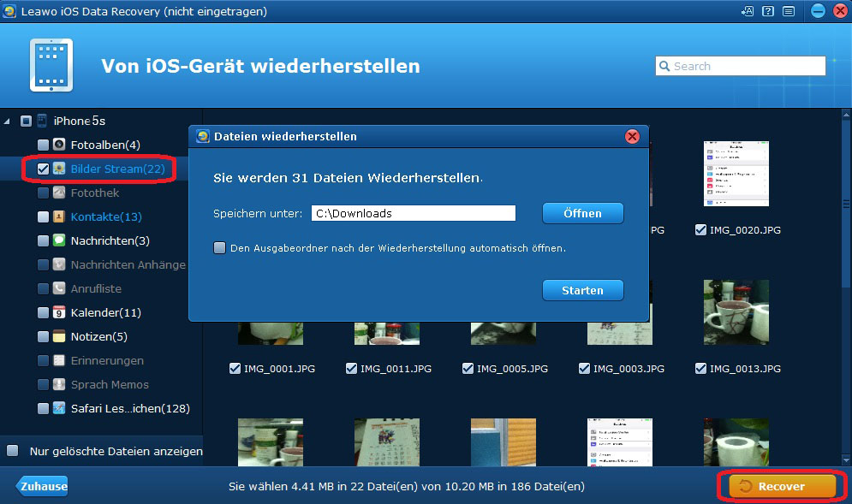Screen dimensions: 852x504
Task: Click the register key icon in title bar
Action: pyautogui.click(x=748, y=11)
